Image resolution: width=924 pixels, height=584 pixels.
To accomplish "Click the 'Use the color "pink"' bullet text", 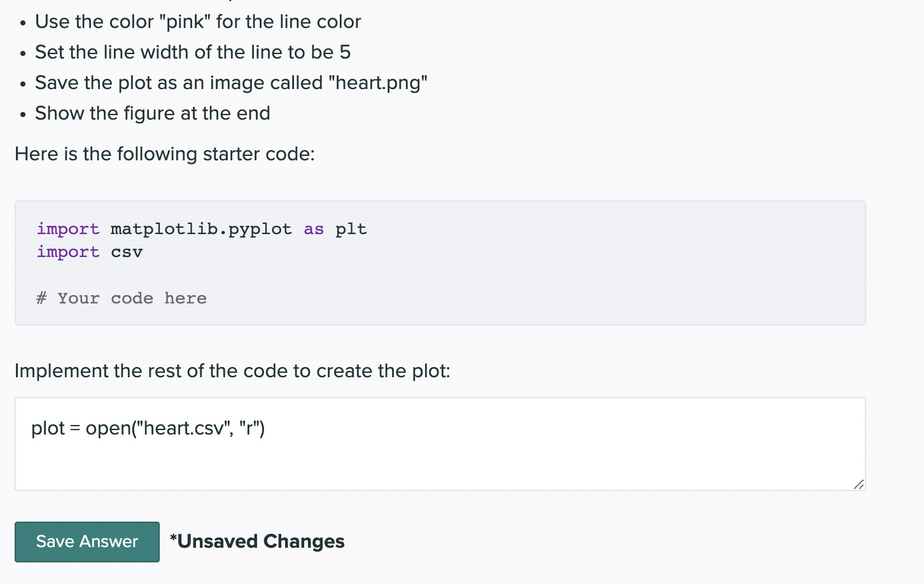I will click(x=198, y=22).
